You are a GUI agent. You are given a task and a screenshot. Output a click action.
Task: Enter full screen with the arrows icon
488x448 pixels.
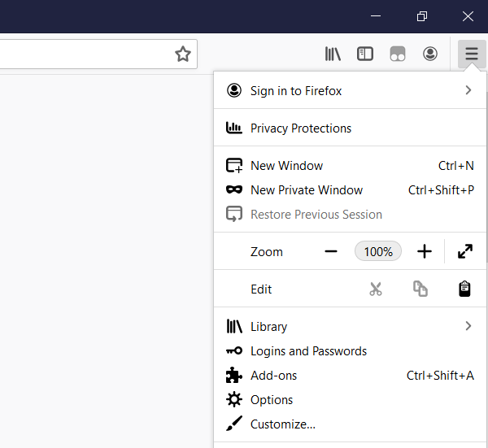[x=465, y=251]
